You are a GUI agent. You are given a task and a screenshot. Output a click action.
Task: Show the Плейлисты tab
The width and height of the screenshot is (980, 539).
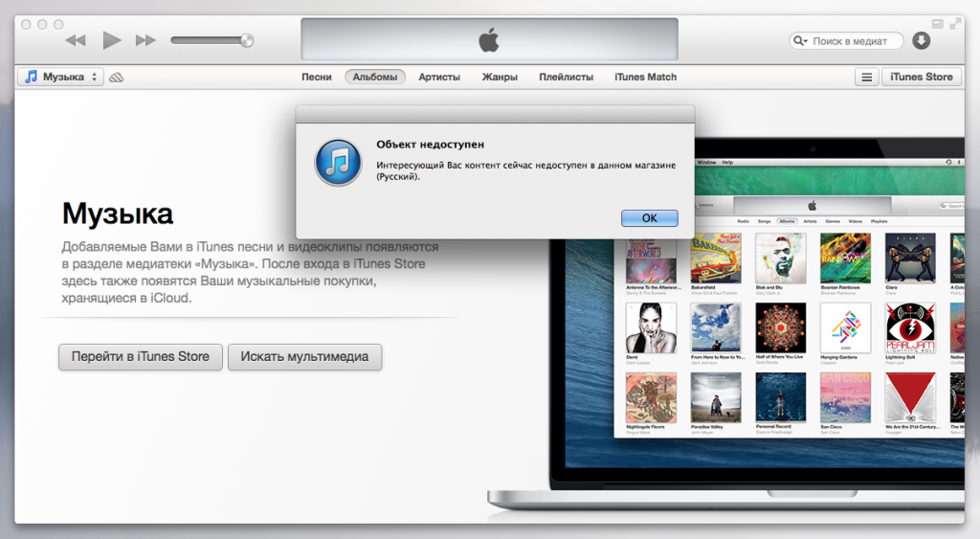click(567, 77)
